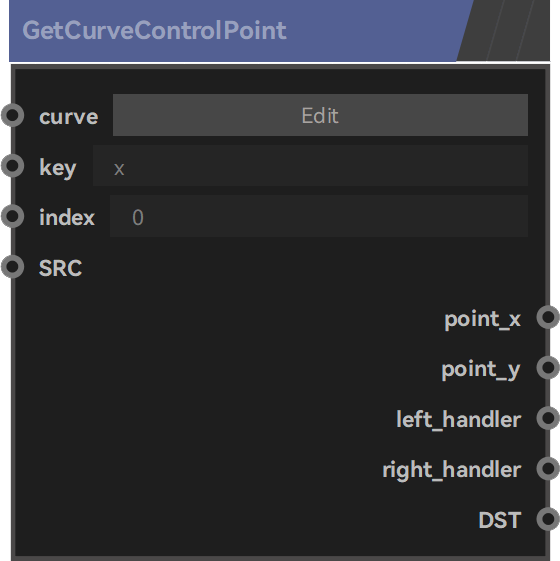Focus the index field showing 0
Screen dimensions: 560x561
tap(319, 216)
